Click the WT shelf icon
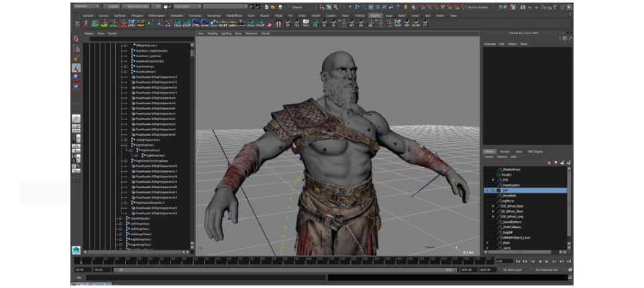 point(352,23)
